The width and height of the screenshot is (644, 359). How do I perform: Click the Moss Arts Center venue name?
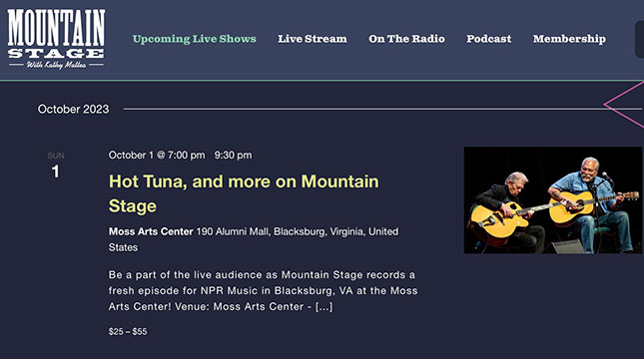[x=151, y=231]
